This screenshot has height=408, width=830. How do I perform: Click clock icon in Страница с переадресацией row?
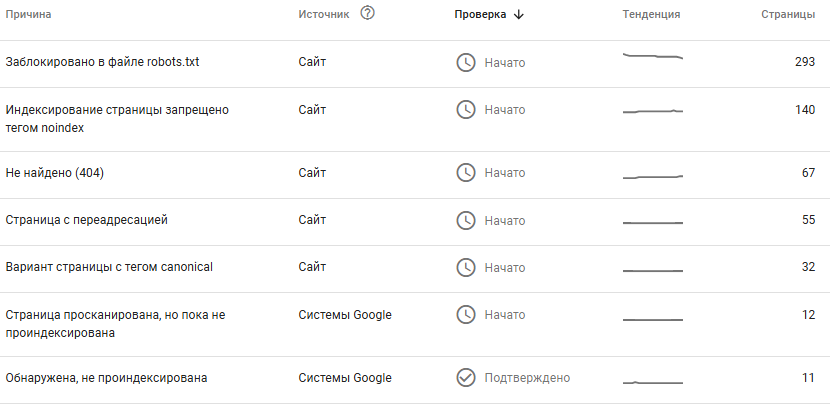coord(466,220)
